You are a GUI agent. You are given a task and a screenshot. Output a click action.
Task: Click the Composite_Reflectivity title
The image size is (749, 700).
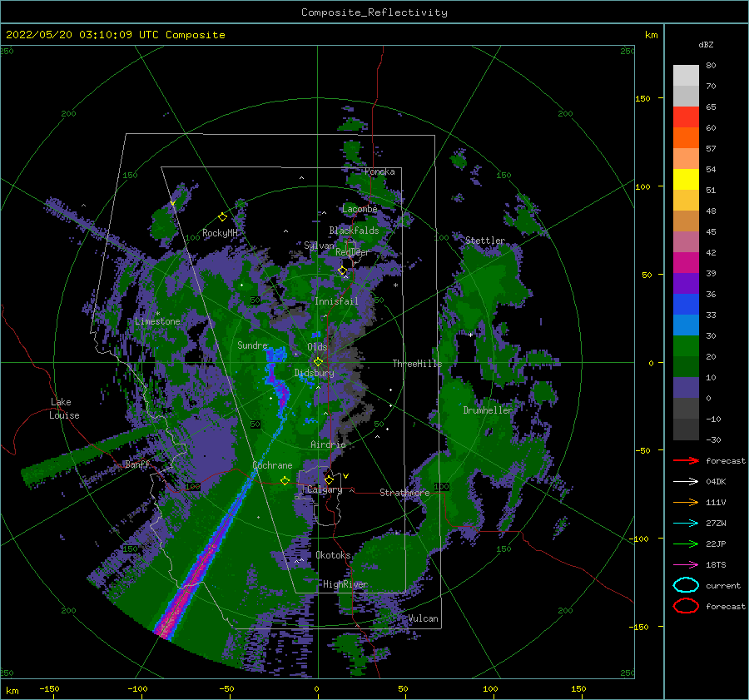374,12
